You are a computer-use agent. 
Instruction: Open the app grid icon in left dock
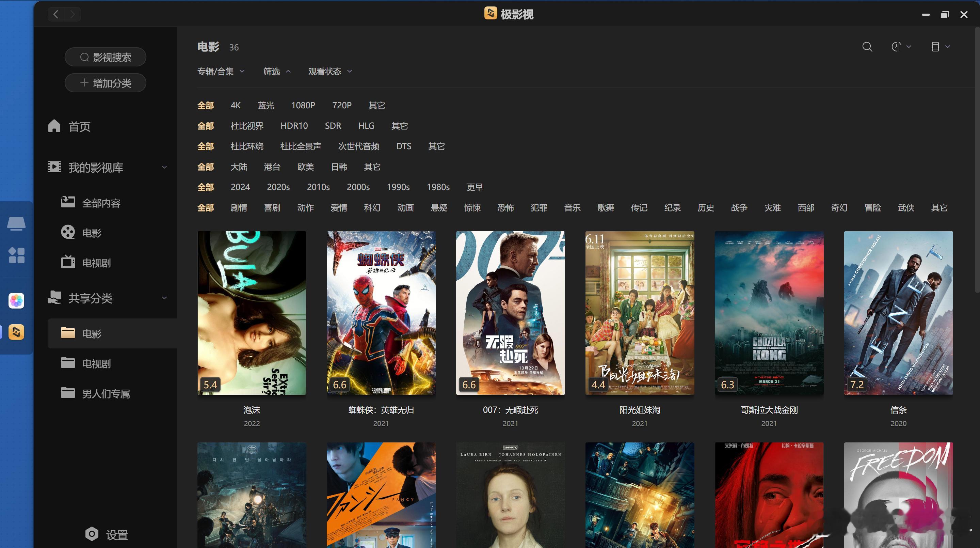(16, 255)
